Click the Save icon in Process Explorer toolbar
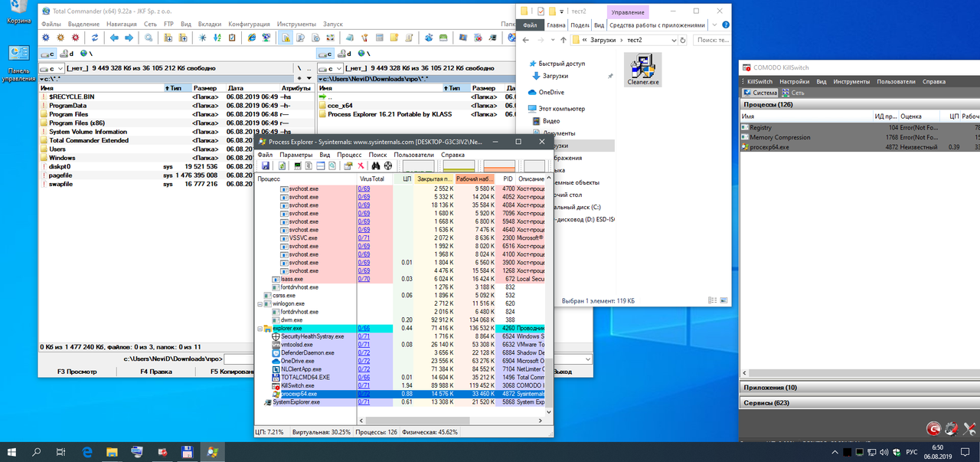Viewport: 980px width, 462px height. click(x=266, y=165)
